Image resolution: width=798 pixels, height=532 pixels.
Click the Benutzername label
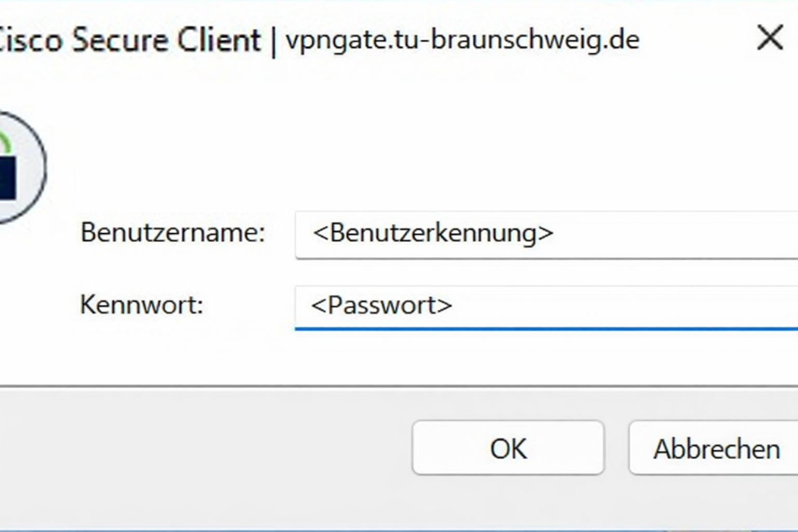[x=172, y=233]
